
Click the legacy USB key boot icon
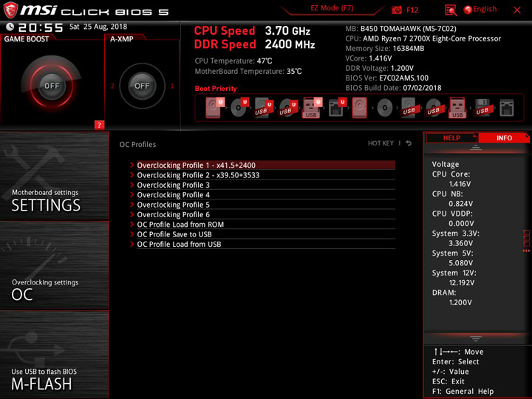coord(457,108)
